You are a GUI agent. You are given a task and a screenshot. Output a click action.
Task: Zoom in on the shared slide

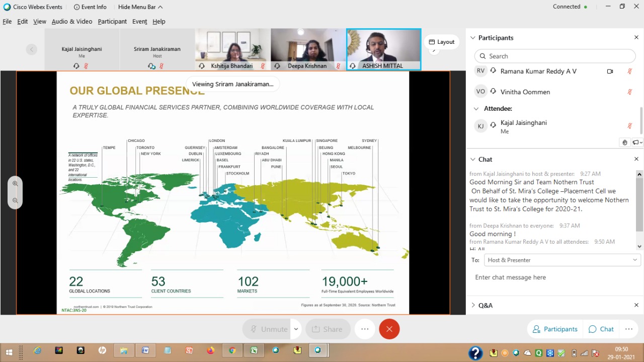click(x=15, y=184)
